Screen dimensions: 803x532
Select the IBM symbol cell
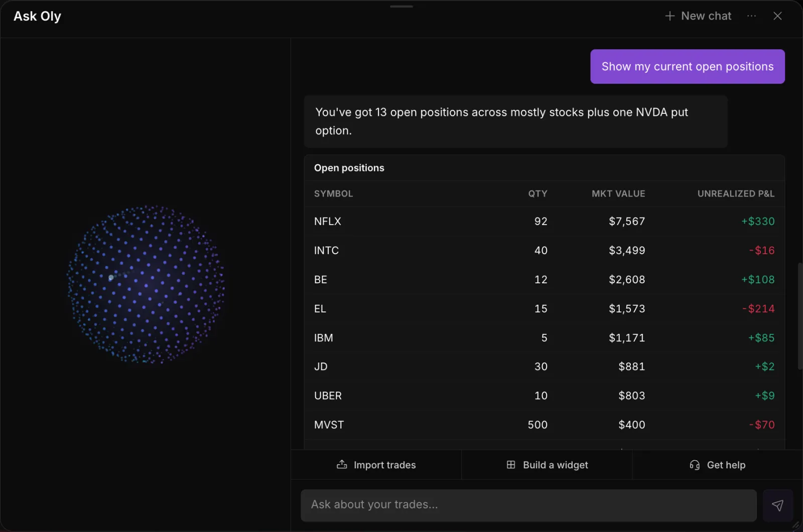pyautogui.click(x=324, y=337)
